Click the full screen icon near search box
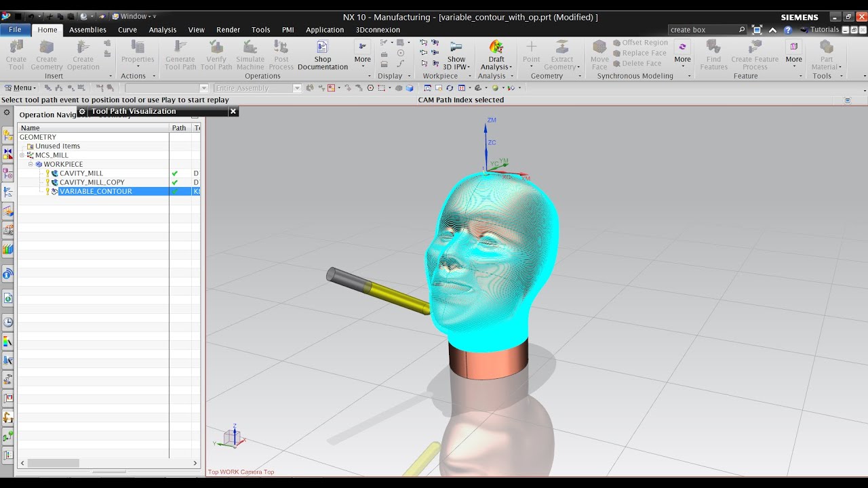The width and height of the screenshot is (868, 488). click(757, 30)
